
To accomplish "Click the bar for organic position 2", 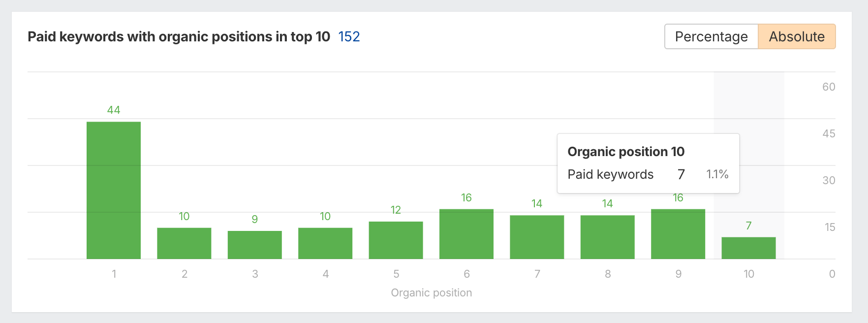I will (184, 243).
